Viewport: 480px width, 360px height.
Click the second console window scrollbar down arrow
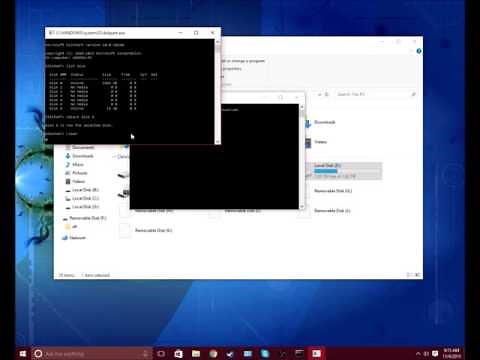point(302,207)
